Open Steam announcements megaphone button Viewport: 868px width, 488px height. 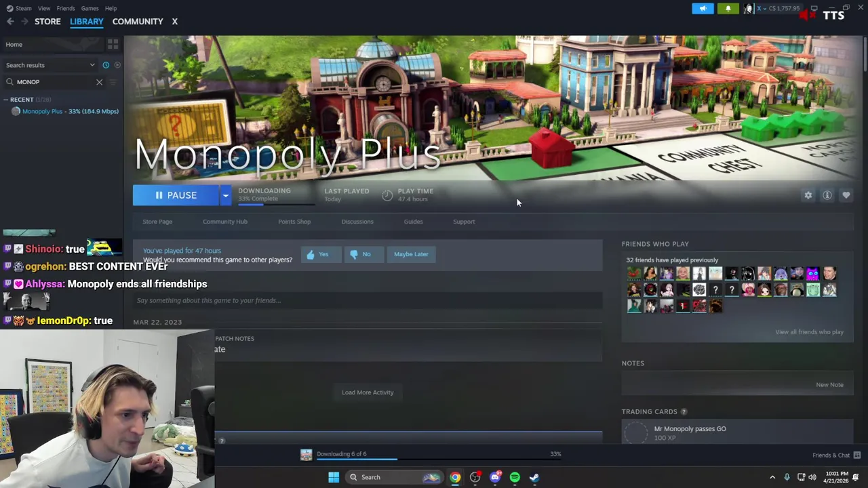[703, 8]
